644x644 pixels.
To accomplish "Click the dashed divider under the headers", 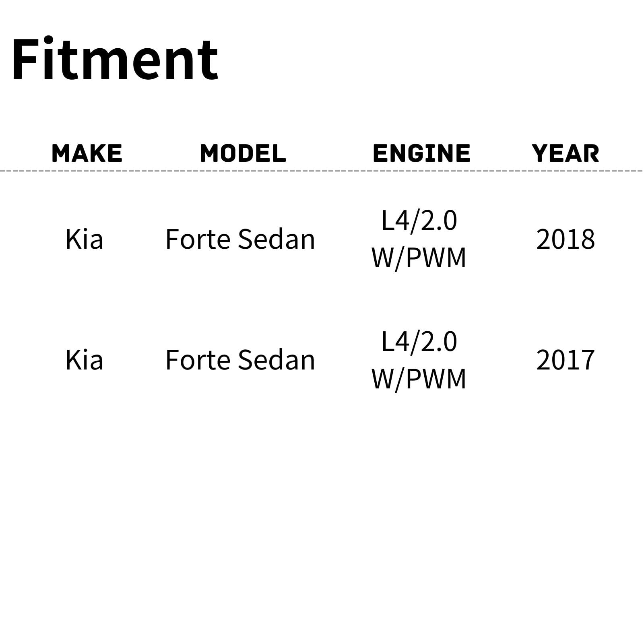I will [x=322, y=171].
